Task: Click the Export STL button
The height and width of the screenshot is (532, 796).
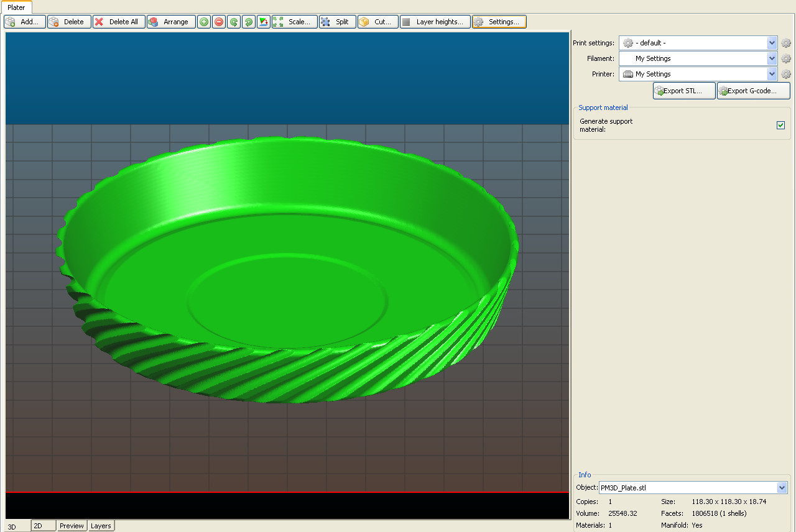Action: [x=684, y=91]
